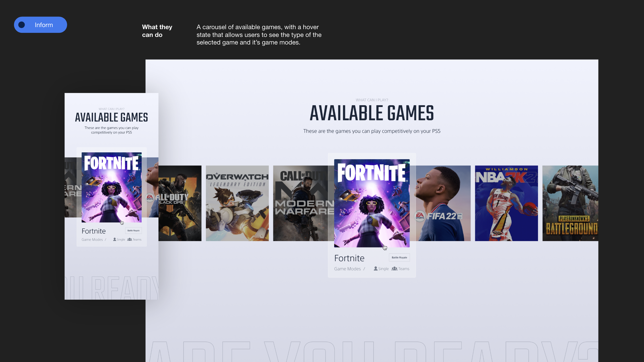This screenshot has width=644, height=362.
Task: Click Fortnite title on desktop card
Action: tap(349, 258)
